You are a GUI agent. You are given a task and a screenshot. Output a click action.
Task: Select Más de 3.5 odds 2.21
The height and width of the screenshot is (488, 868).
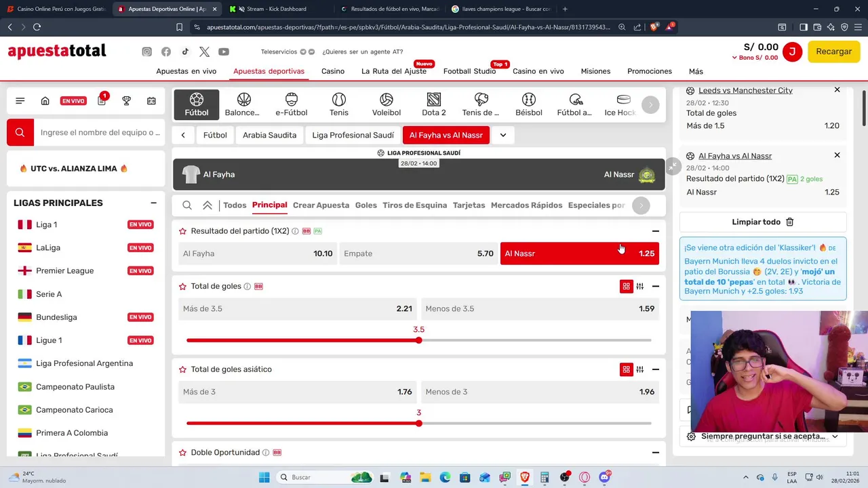click(298, 308)
